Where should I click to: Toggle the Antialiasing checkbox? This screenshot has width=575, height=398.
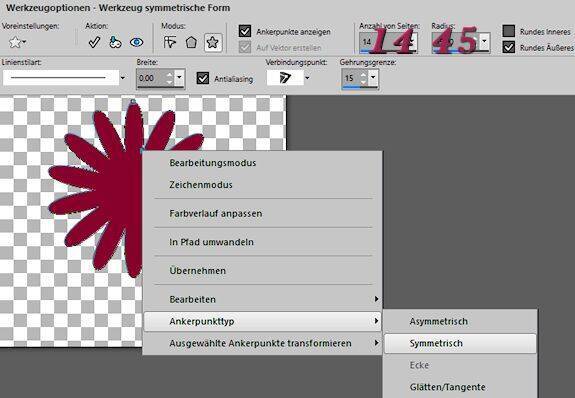click(x=203, y=78)
